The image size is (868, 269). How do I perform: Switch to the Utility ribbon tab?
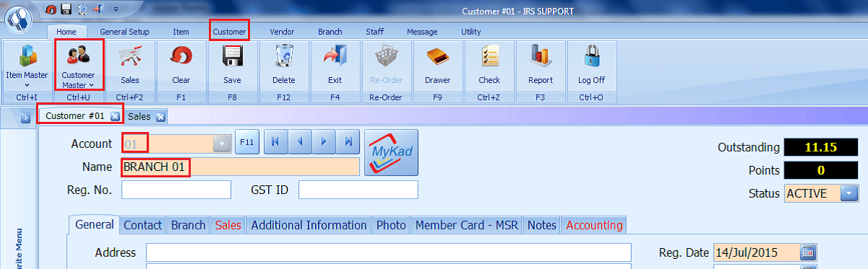[x=471, y=32]
